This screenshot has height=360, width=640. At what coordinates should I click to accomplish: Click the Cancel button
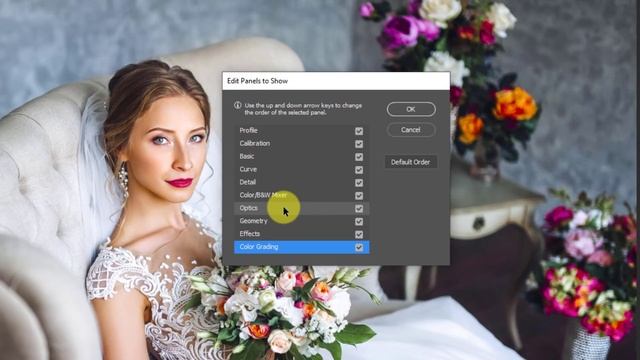pyautogui.click(x=411, y=130)
